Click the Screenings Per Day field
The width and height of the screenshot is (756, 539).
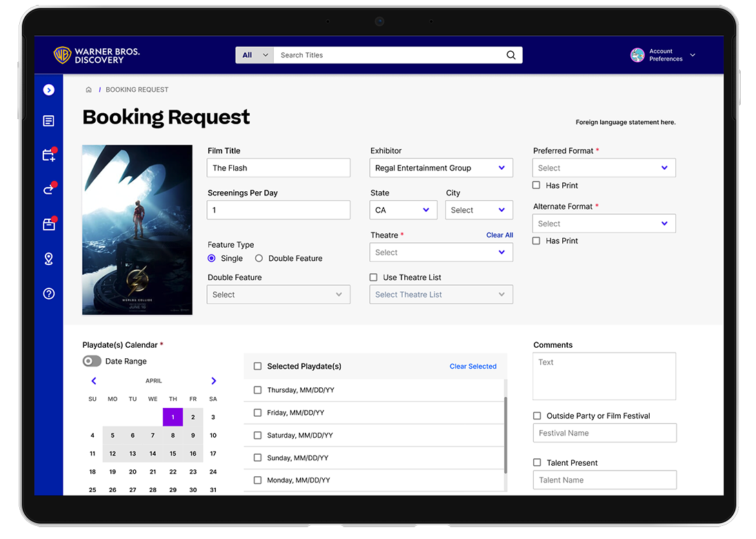coord(279,210)
